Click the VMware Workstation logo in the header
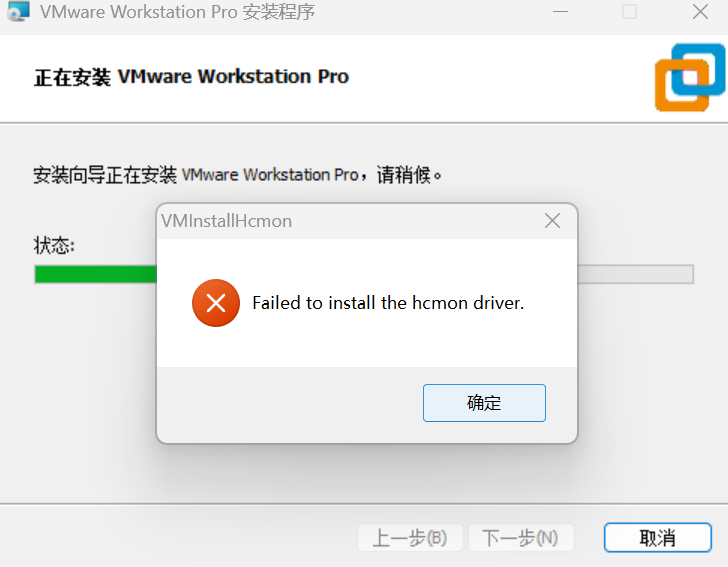 point(690,78)
